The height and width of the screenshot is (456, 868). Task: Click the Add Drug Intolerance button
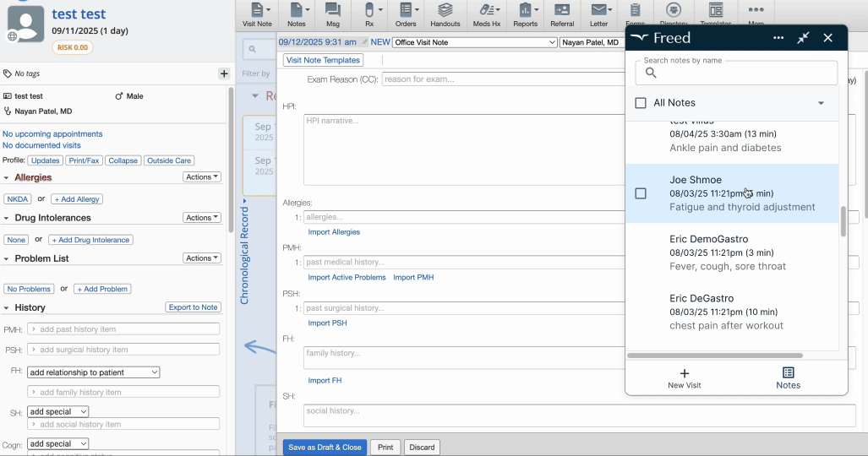[90, 240]
